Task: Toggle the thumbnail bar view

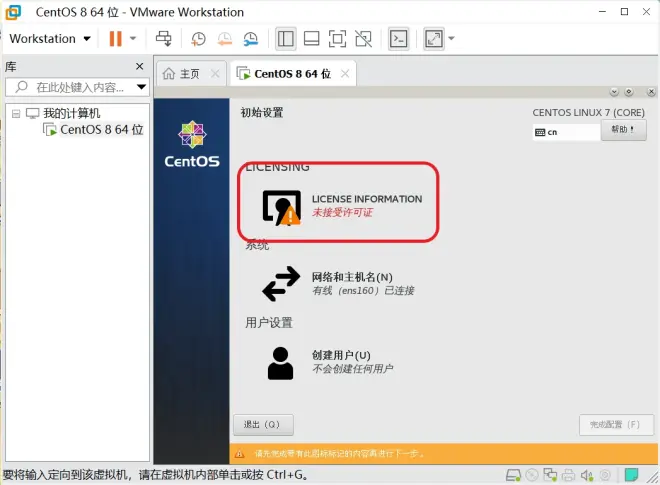Action: 311,39
